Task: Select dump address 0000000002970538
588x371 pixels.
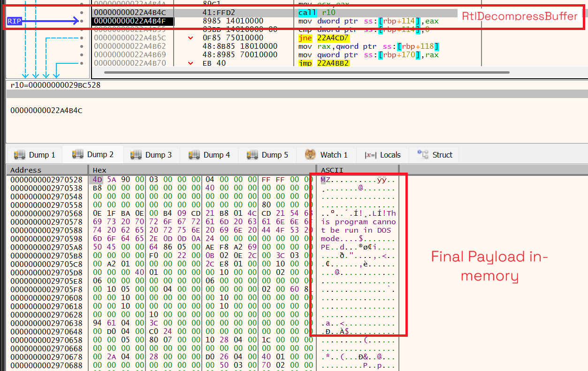Action: (46, 188)
